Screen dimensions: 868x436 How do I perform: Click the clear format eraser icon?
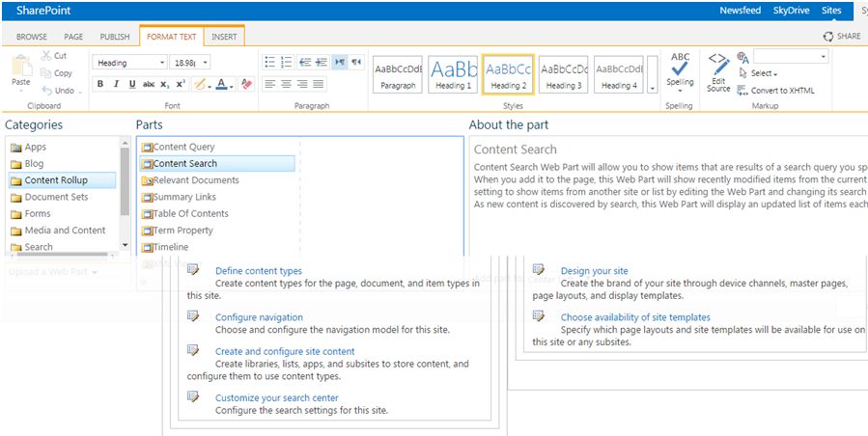tap(247, 85)
